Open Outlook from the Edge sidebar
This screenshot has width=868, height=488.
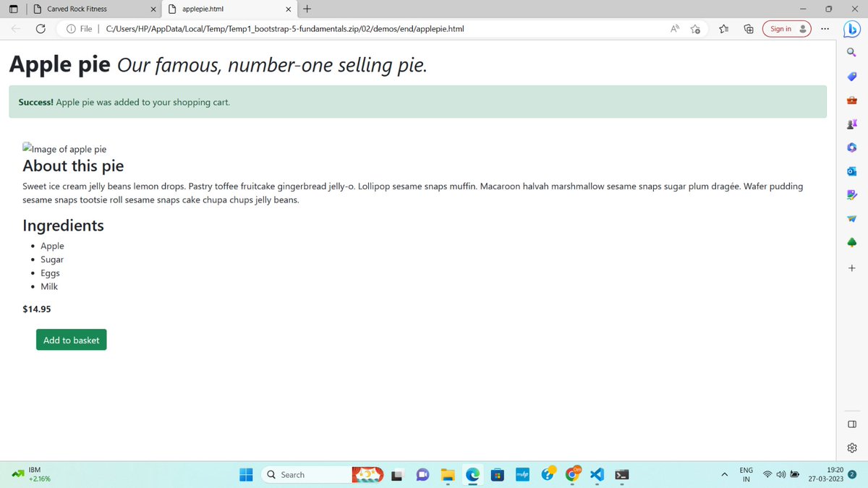[851, 171]
